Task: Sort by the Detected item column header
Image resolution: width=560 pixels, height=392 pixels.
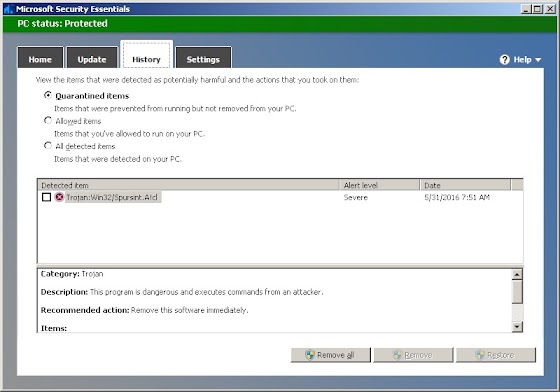Action: [x=188, y=185]
